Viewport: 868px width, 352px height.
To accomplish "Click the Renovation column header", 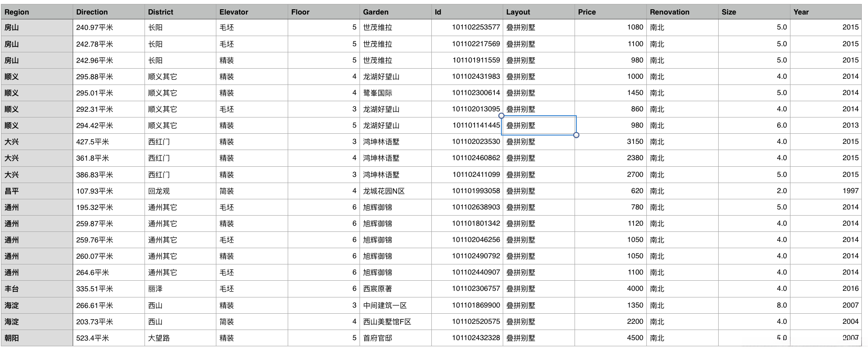I will point(682,12).
